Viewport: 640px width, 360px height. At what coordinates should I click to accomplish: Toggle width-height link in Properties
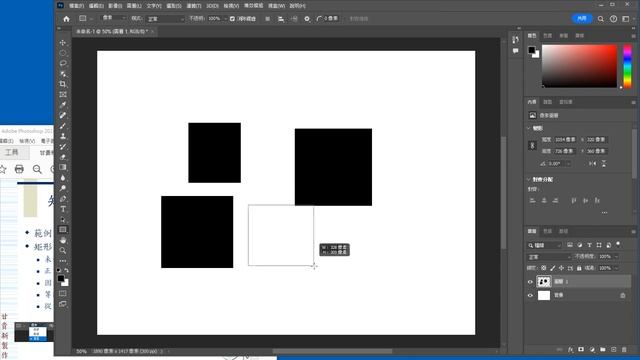click(532, 145)
